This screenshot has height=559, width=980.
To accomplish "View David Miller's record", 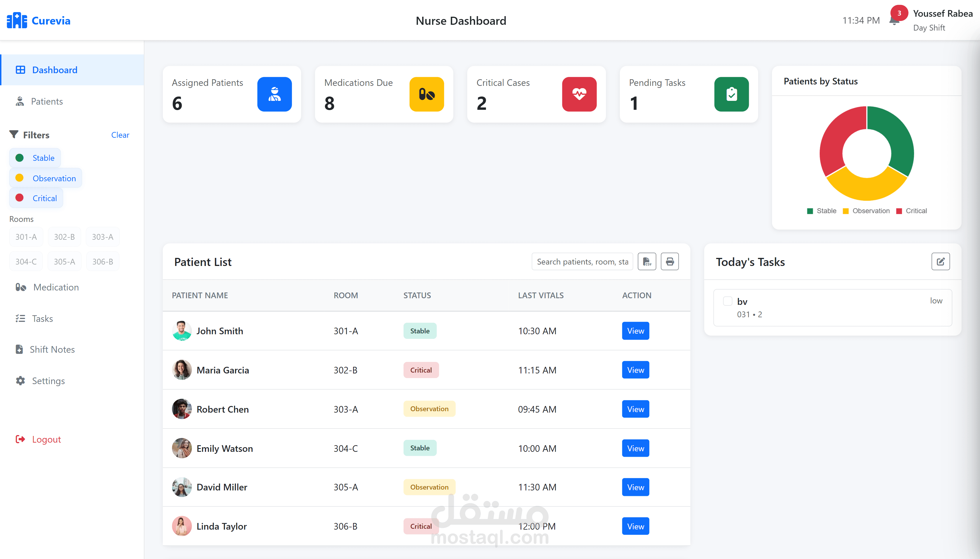I will point(636,487).
